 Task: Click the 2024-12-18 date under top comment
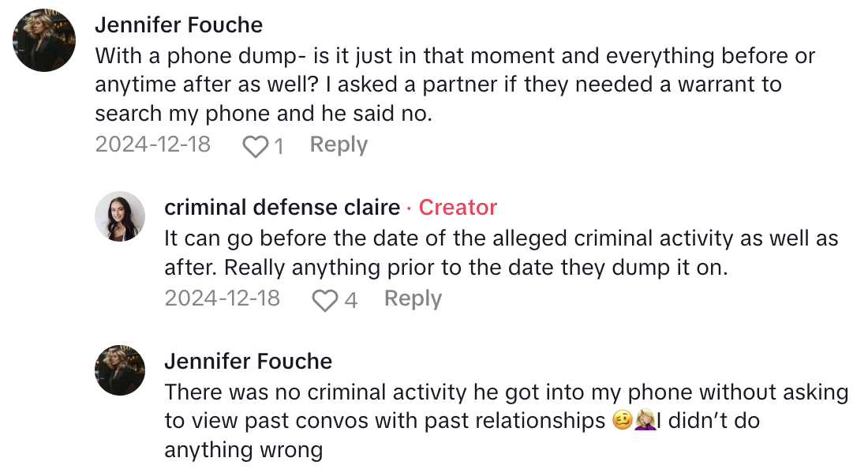153,145
